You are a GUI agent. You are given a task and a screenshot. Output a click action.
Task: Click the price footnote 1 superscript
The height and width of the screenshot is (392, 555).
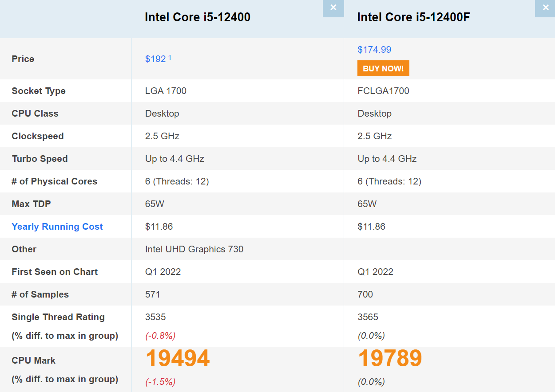170,57
